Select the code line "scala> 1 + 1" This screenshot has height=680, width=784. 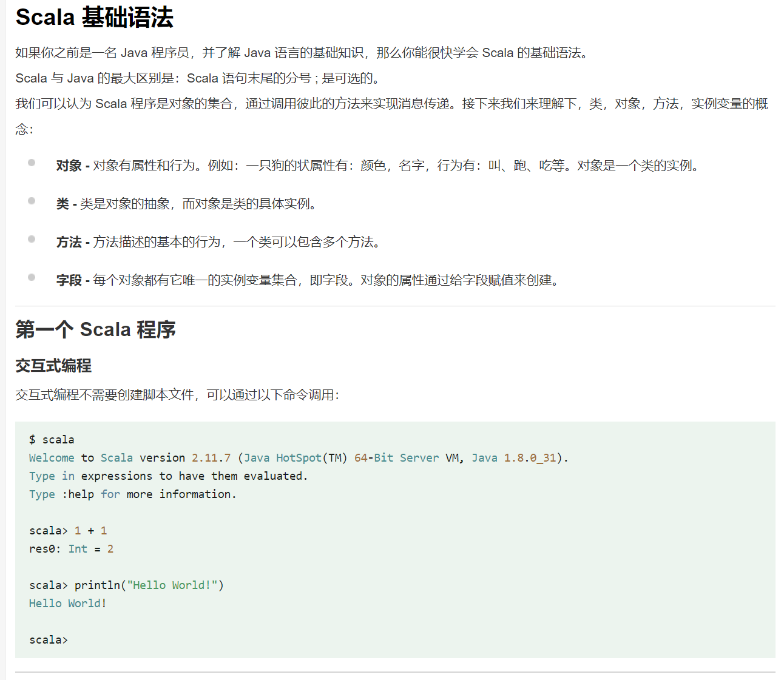[x=68, y=531]
